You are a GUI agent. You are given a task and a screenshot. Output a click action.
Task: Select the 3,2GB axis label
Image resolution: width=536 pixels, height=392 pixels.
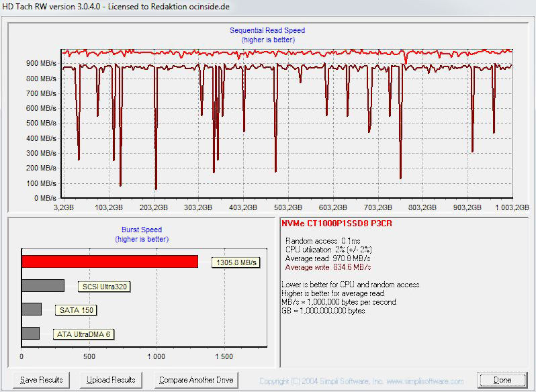tap(64, 207)
